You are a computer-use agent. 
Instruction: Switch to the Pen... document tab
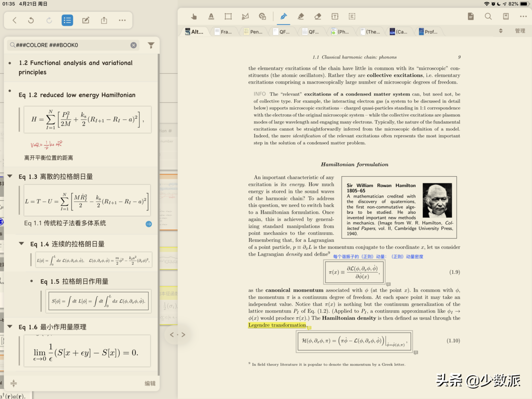coord(253,31)
